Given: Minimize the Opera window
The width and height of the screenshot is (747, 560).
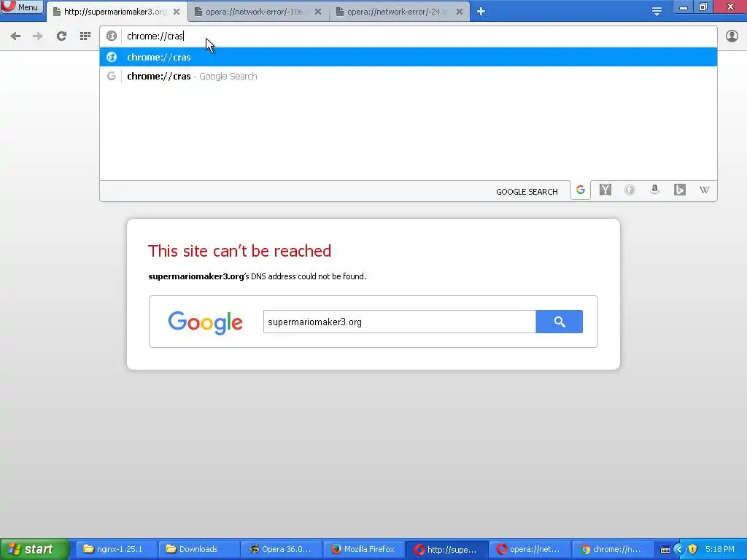Looking at the screenshot, I should (x=683, y=7).
